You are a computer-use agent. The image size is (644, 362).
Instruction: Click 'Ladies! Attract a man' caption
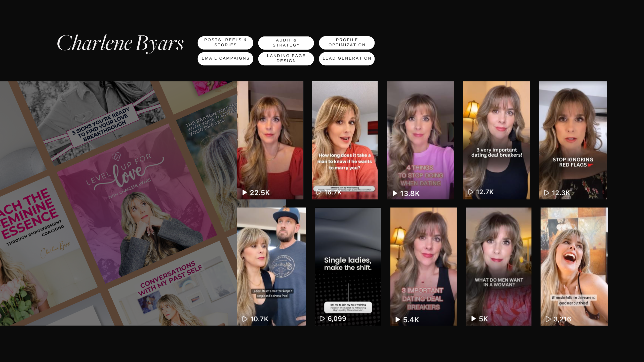[272, 293]
